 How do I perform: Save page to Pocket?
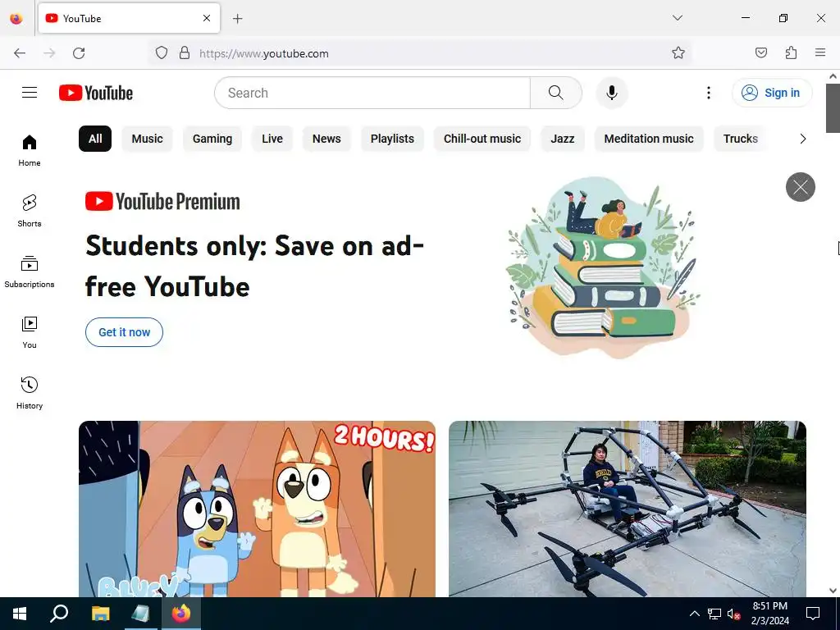coord(761,52)
